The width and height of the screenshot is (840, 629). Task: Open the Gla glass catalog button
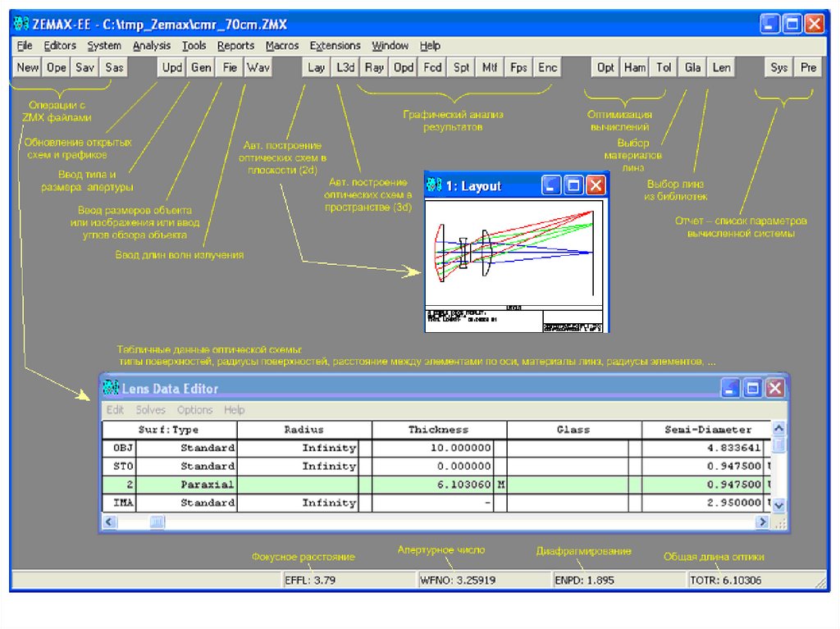tap(692, 68)
